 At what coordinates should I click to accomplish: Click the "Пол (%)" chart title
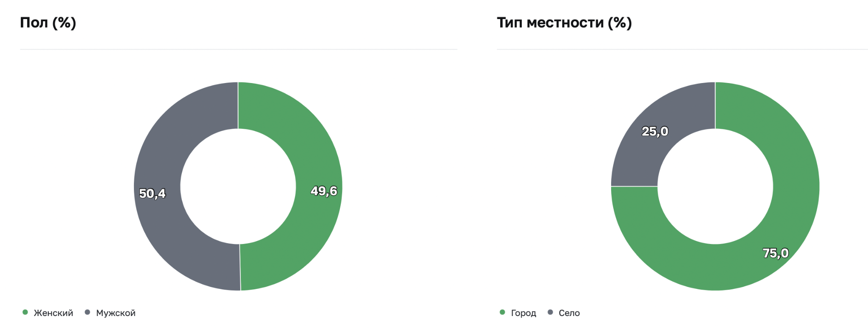[x=48, y=22]
